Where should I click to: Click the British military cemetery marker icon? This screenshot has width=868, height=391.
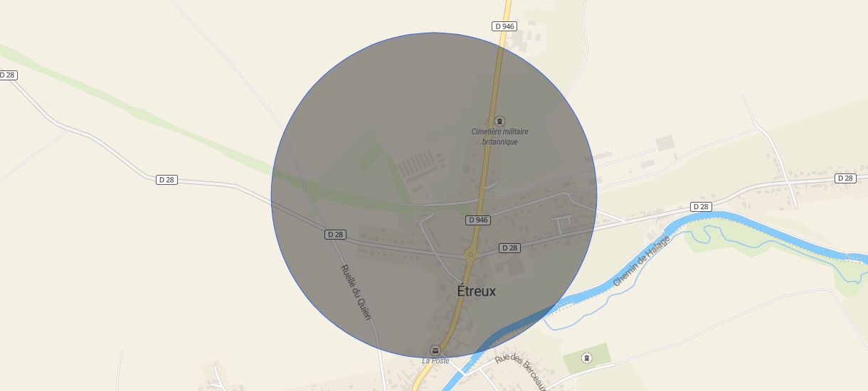(499, 122)
